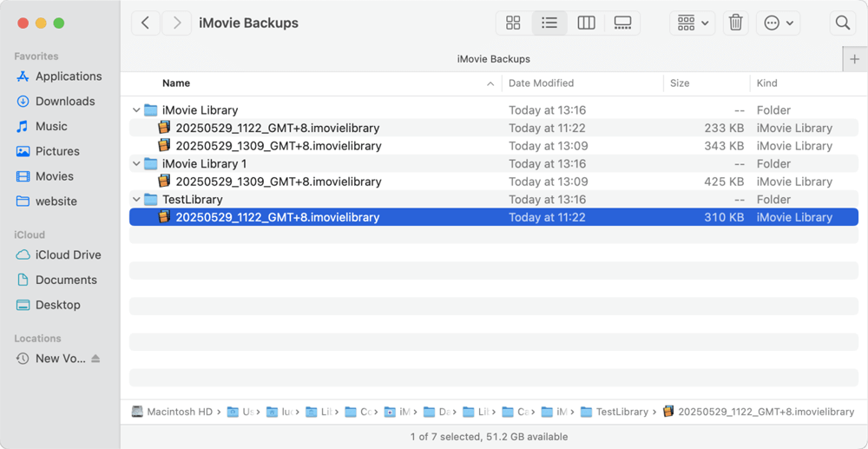Open the group-by dropdown menu
The height and width of the screenshot is (449, 868).
(x=692, y=23)
